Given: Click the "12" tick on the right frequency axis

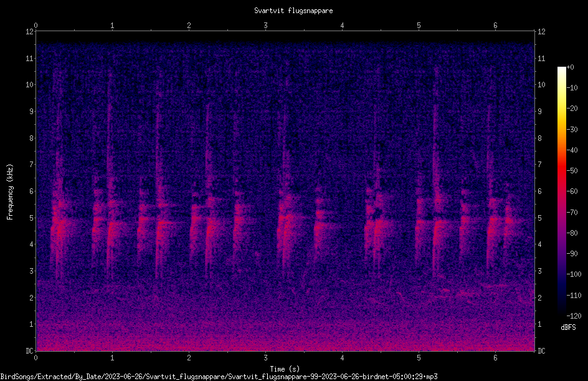Looking at the screenshot, I should tap(541, 32).
